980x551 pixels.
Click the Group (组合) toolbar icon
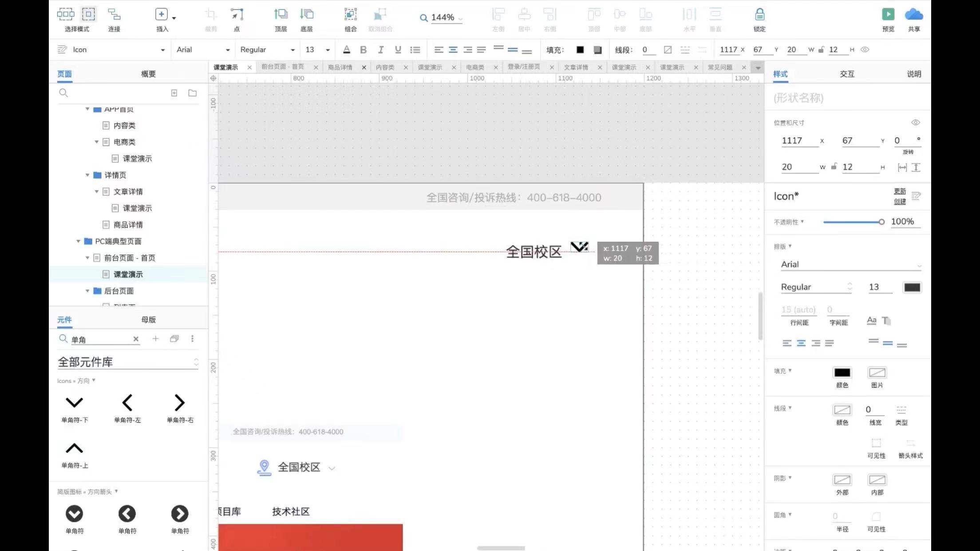tap(350, 15)
